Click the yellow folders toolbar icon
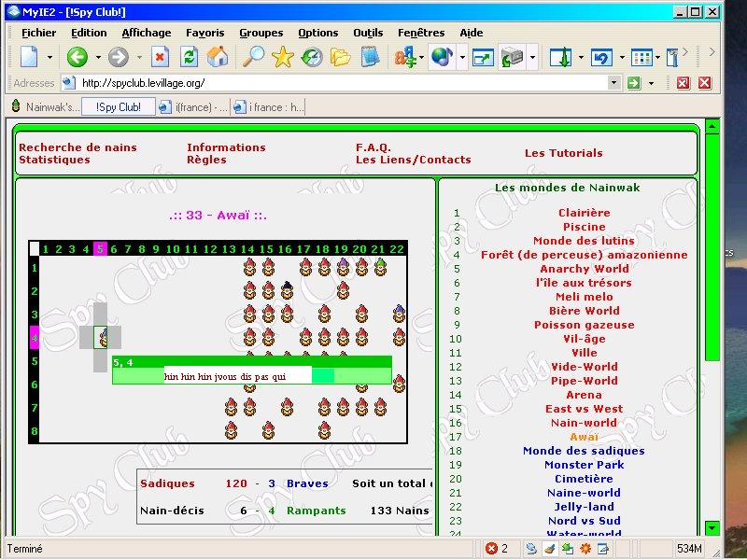 [341, 57]
